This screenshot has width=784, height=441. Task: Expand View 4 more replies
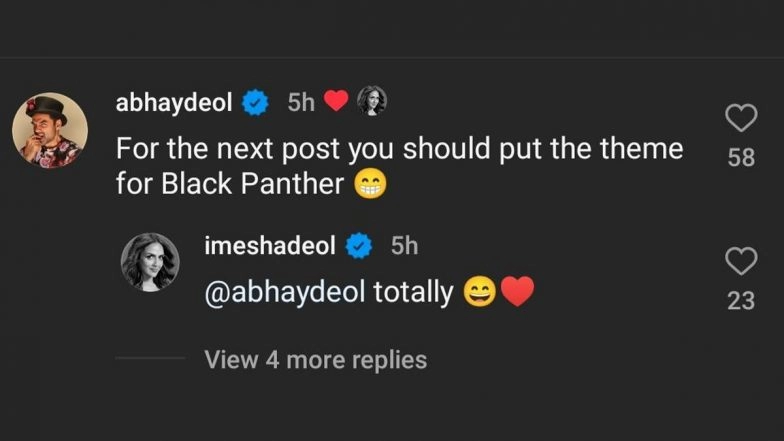[x=315, y=359]
